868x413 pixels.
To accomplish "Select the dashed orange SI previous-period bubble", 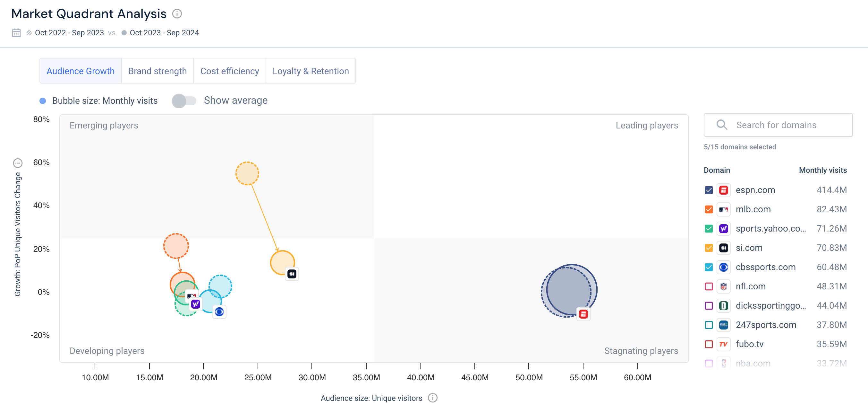I will click(x=247, y=173).
